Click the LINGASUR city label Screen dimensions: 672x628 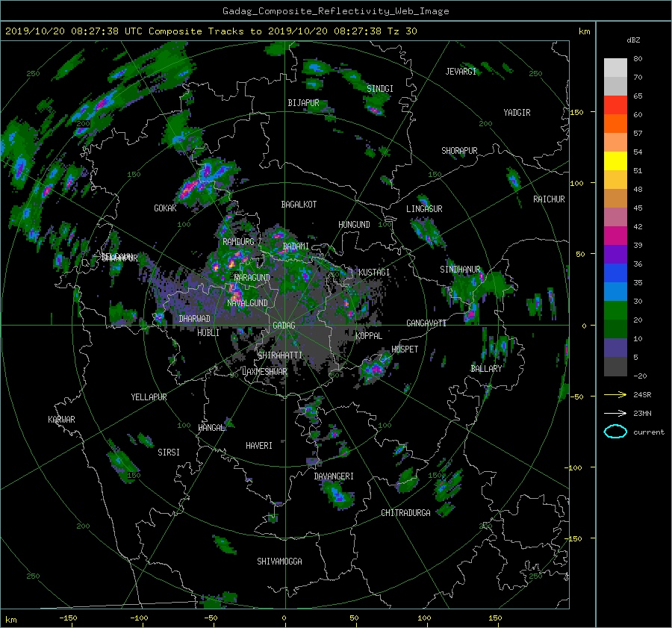424,209
